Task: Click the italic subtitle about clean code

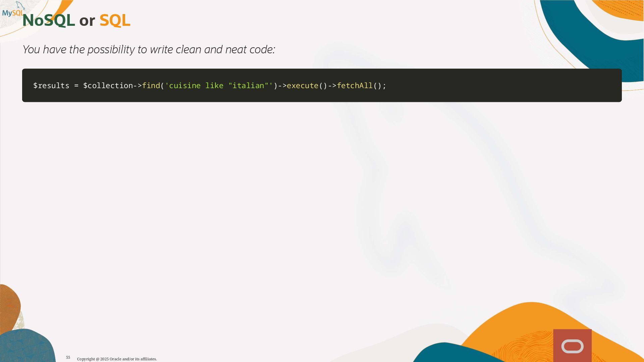Action: (x=149, y=50)
